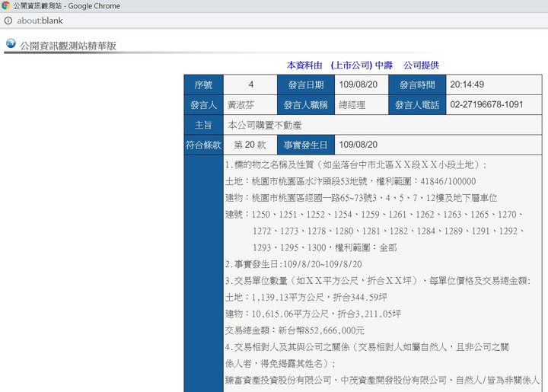Click the site info icon beside about:blank
This screenshot has width=548, height=392.
pyautogui.click(x=8, y=21)
